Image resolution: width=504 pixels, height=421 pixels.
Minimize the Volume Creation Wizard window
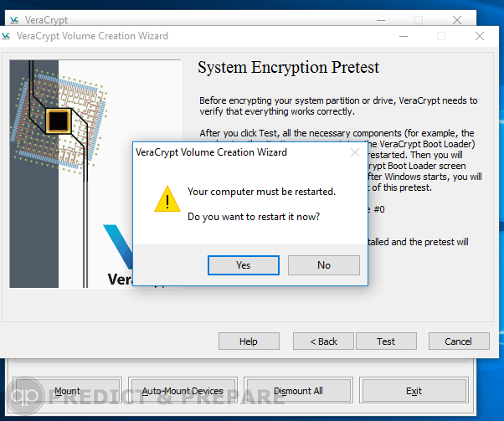[x=404, y=36]
